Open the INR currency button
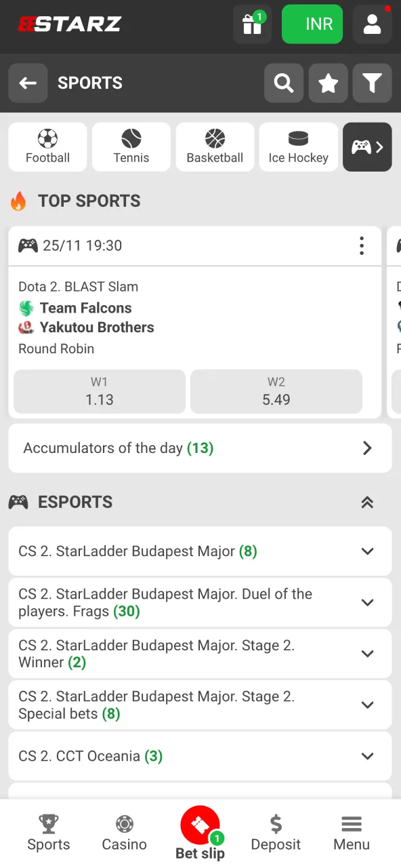Image resolution: width=401 pixels, height=868 pixels. (312, 24)
